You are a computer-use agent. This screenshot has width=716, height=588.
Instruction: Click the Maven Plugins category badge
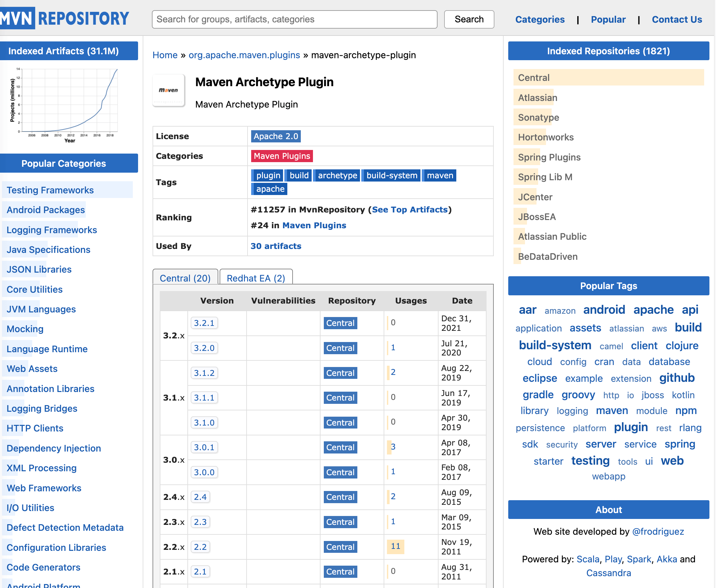[x=282, y=157]
